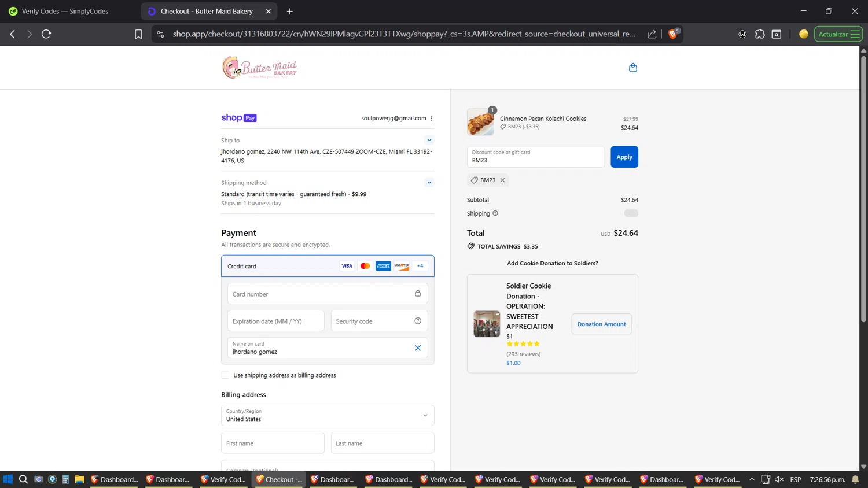Close the Checkout - Butter Maid Bakery tab
Screen dimensions: 868x488
(269, 11)
